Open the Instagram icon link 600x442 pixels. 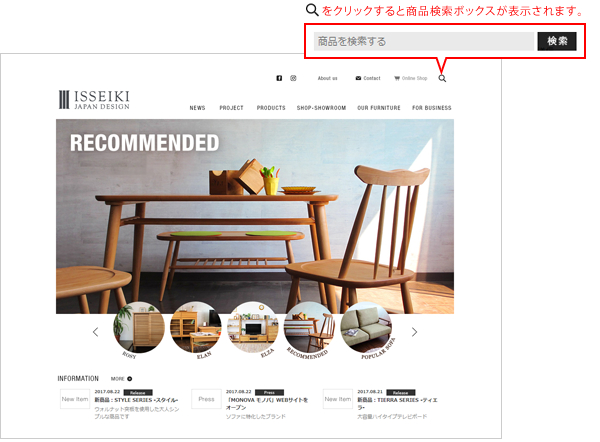pos(293,78)
